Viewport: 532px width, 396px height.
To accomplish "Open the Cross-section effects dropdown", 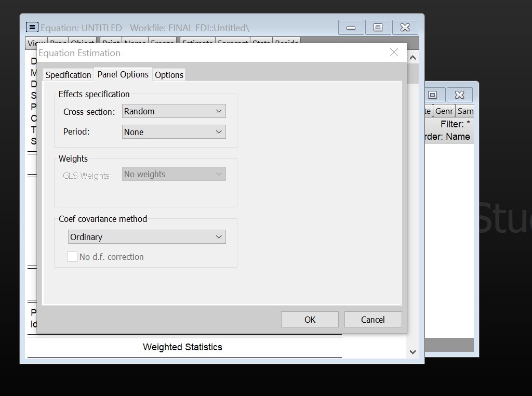I will pyautogui.click(x=174, y=111).
